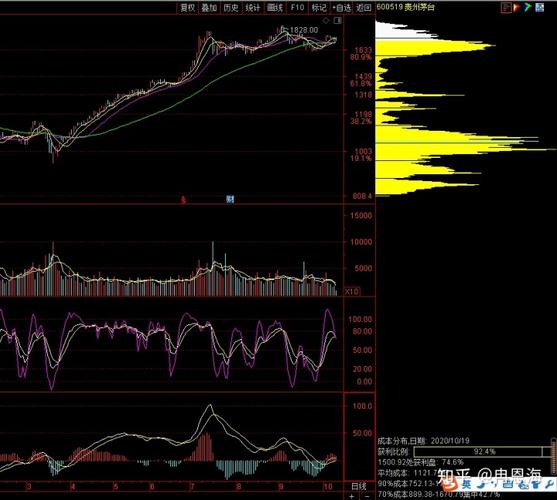The width and height of the screenshot is (557, 500).
Task: Click the 50.00 MACD panel axis label
Action: [362, 433]
